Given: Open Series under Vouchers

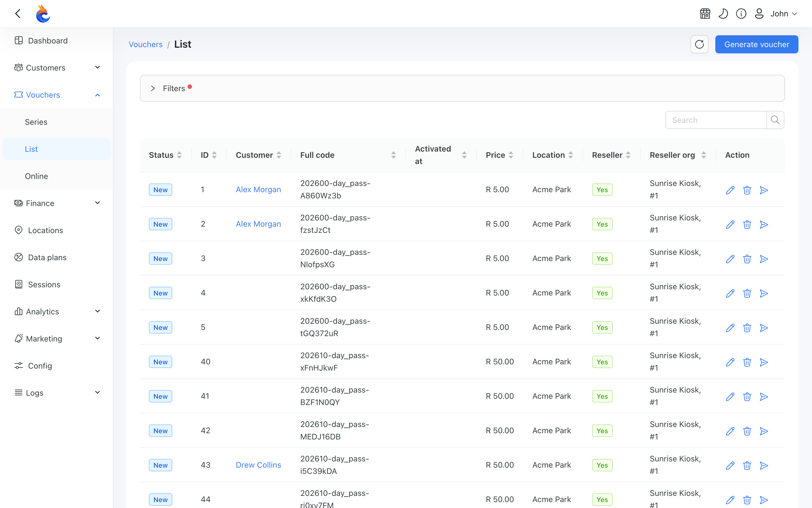Looking at the screenshot, I should (56, 122).
